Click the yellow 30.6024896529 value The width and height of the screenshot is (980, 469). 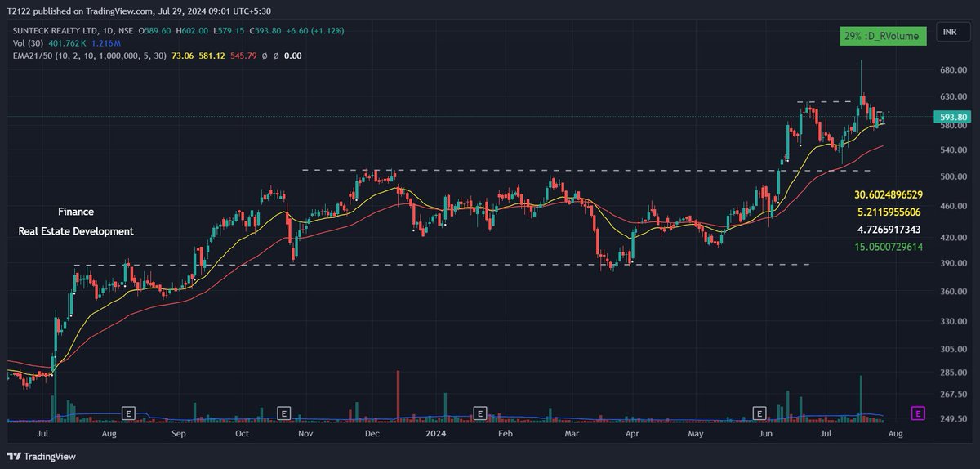[x=889, y=195]
